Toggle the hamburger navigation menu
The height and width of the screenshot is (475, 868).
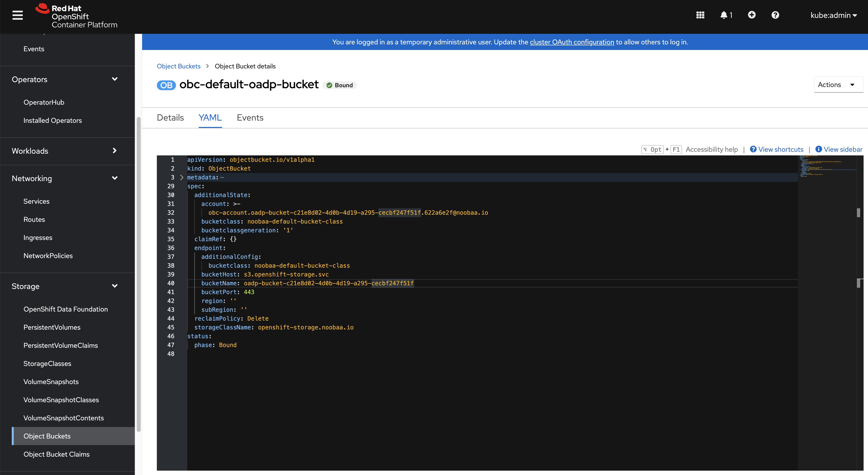click(18, 15)
